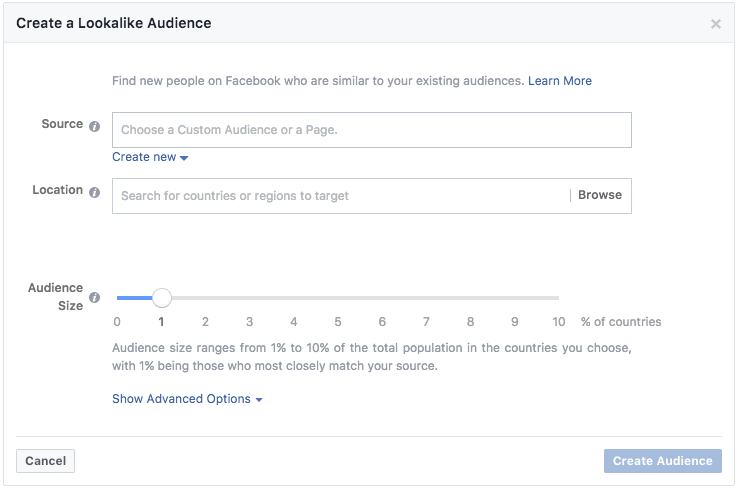This screenshot has width=738, height=488.
Task: Set audience size to 5 on slider
Action: (338, 298)
